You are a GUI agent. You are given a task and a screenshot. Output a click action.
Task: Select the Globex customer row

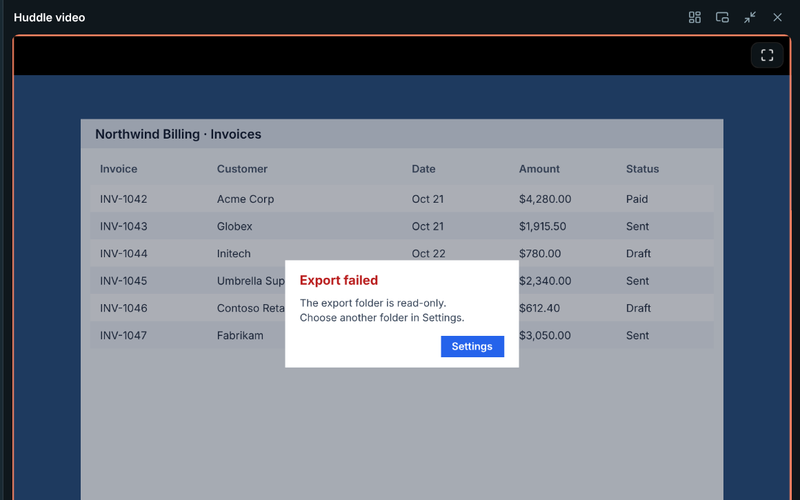click(x=402, y=226)
